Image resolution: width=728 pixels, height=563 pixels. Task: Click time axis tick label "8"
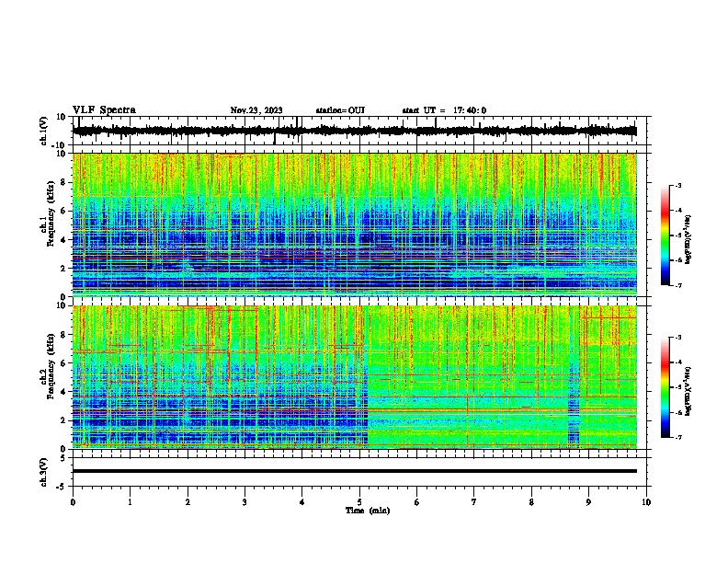coord(531,502)
